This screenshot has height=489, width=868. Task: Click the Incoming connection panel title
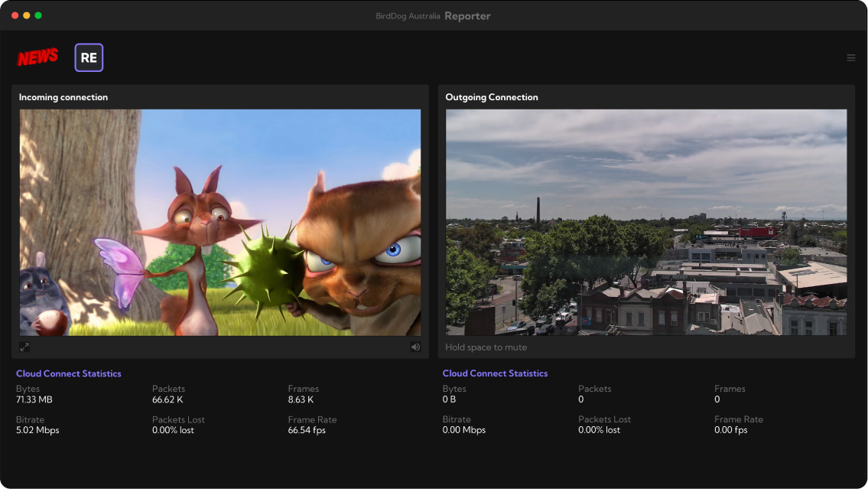63,97
